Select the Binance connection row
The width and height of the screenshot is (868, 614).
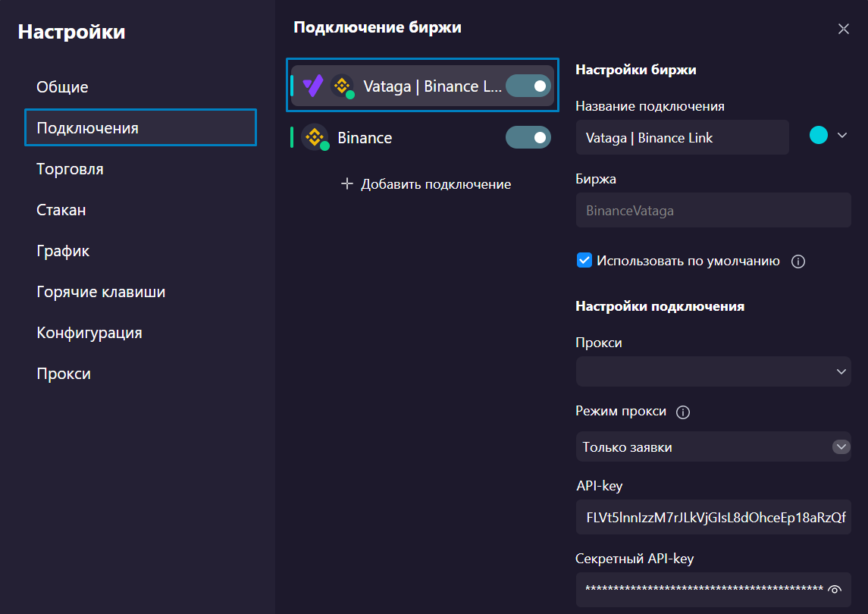coord(422,137)
